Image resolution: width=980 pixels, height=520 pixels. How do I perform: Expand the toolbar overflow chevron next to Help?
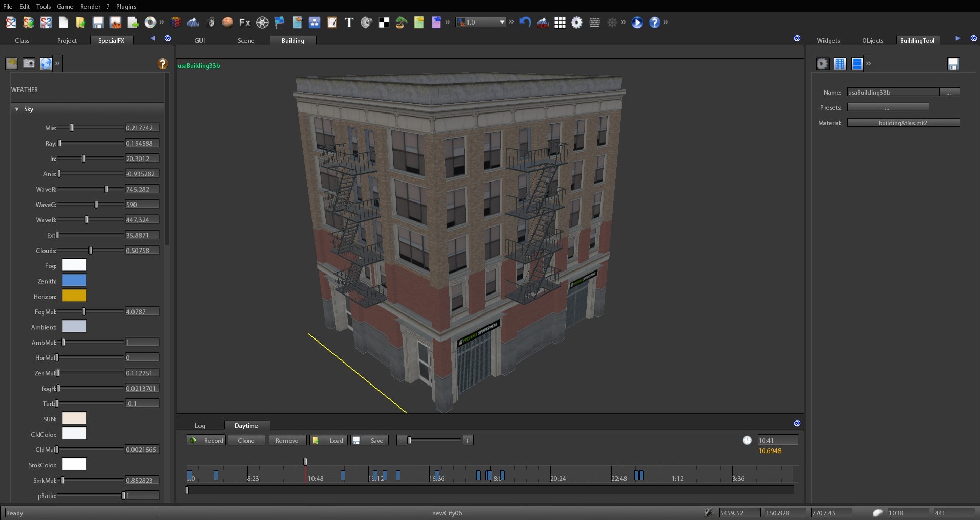pyautogui.click(x=666, y=22)
